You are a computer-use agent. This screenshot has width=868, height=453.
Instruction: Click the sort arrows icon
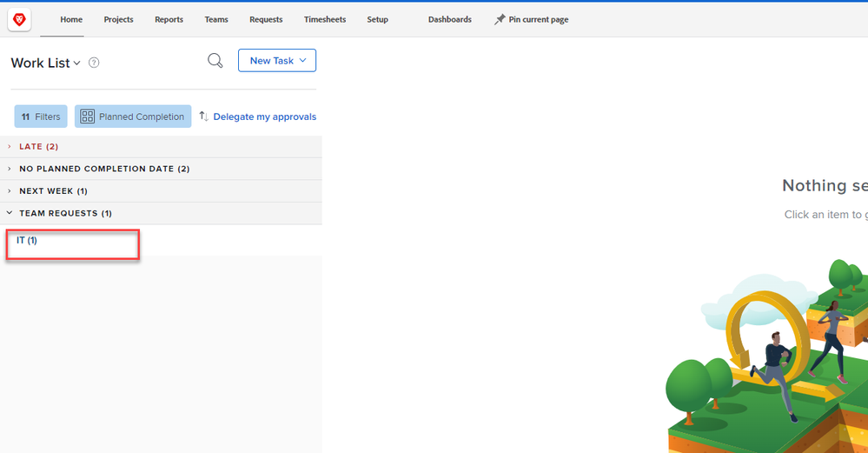coord(203,117)
